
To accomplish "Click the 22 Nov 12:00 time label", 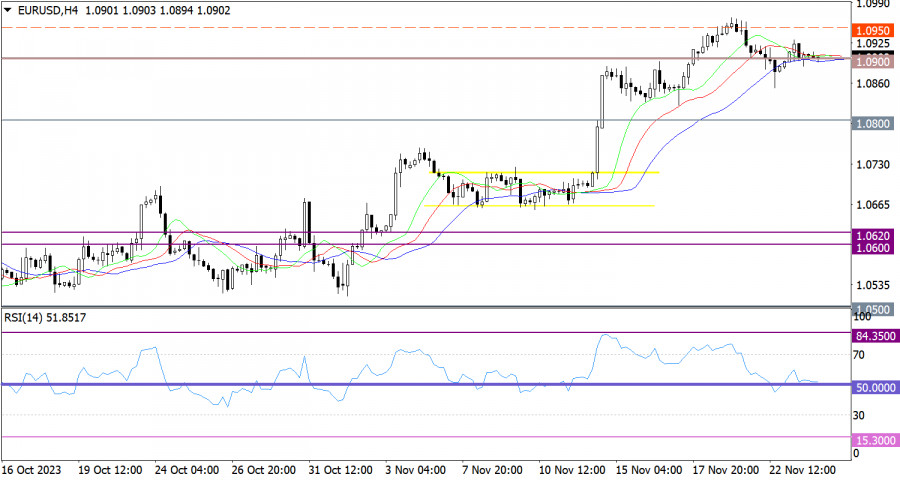I will (x=803, y=470).
